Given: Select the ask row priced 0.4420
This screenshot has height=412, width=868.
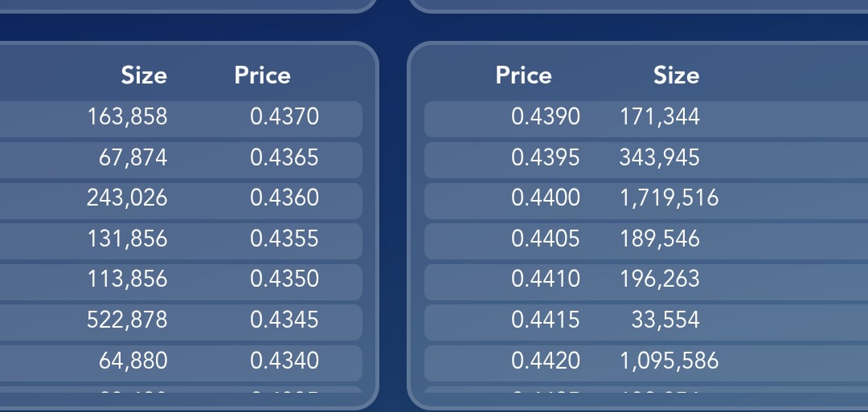Looking at the screenshot, I should point(646,363).
